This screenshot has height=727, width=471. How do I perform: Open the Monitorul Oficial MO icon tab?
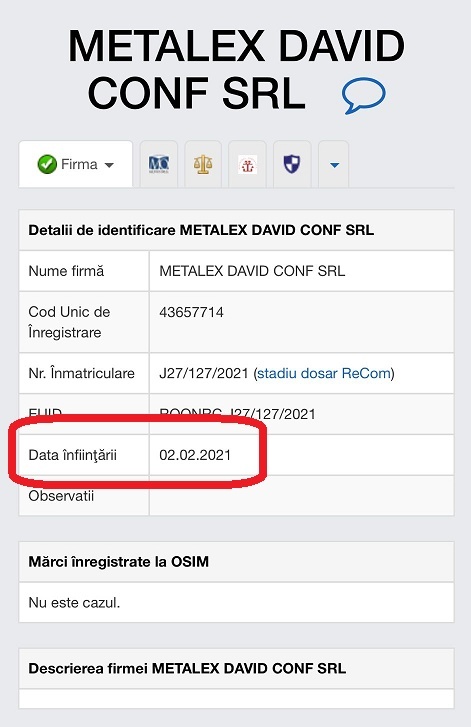tap(159, 164)
